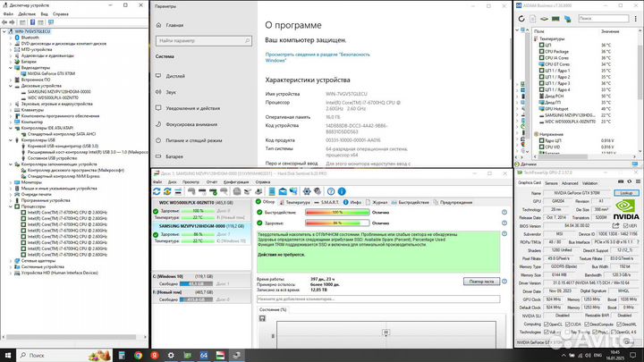Image resolution: width=644 pixels, height=362 pixels.
Task: Click the refresh icon in Hard Disk Sentinel toolbar
Action: click(x=157, y=190)
